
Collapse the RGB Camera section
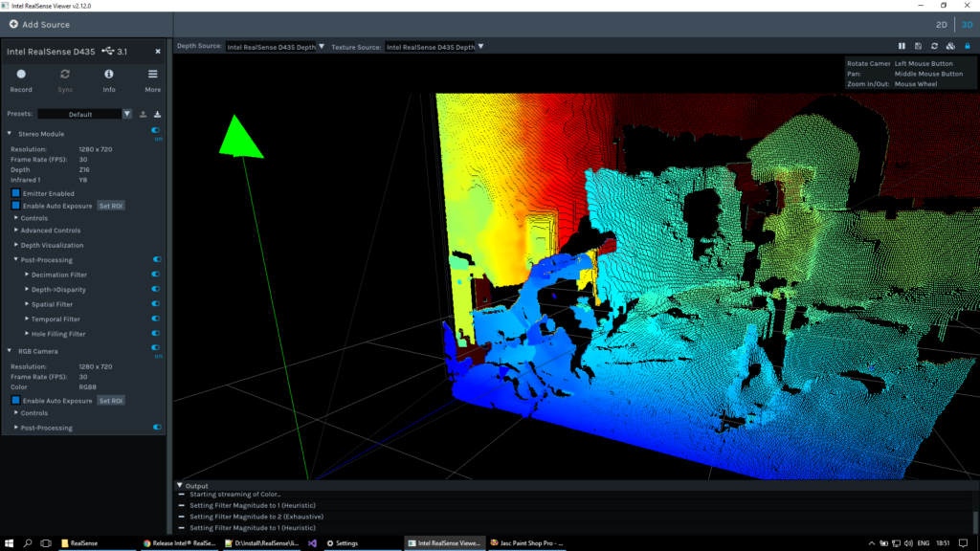10,351
